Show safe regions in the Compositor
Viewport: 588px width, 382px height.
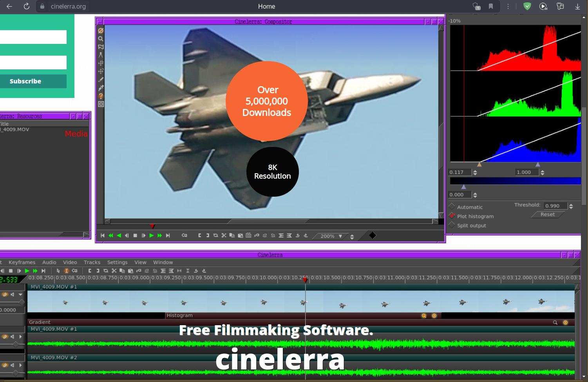[101, 104]
